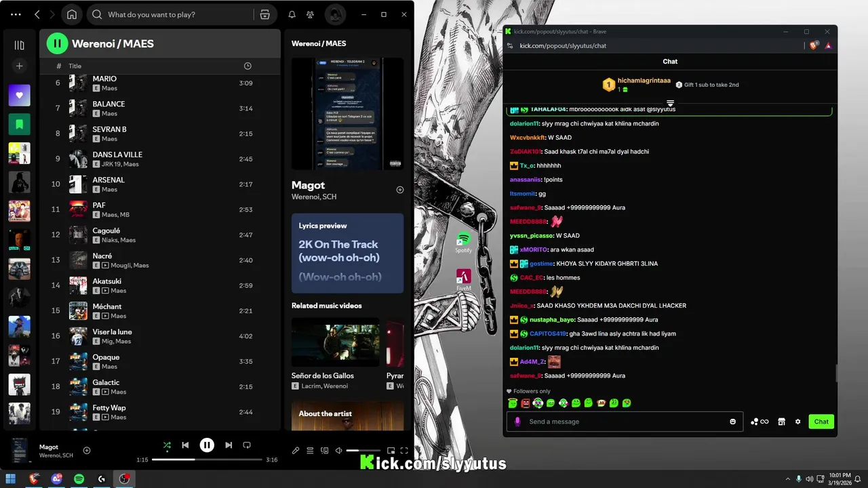Viewport: 868px width, 488px height.
Task: Open the Windows Start menu
Action: [x=11, y=479]
